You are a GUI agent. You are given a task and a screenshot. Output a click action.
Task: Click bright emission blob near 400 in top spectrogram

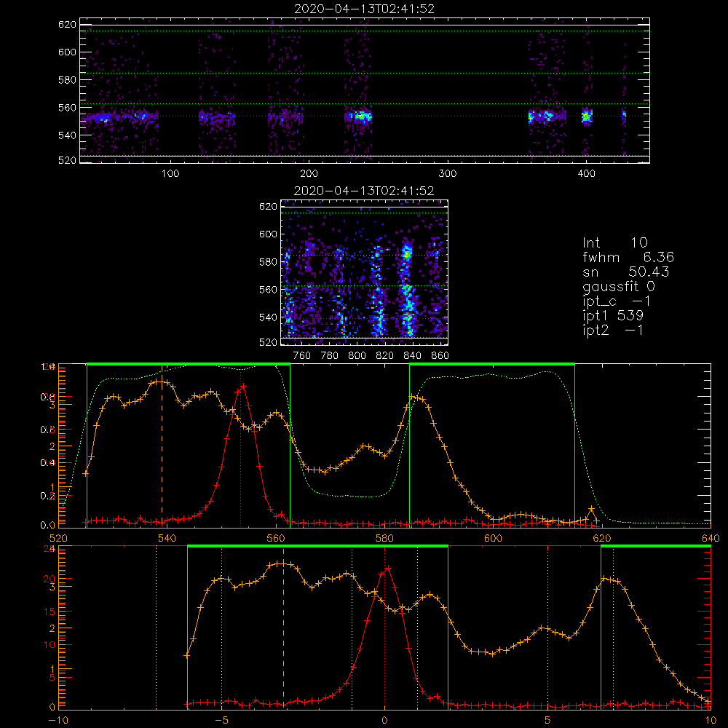[587, 116]
